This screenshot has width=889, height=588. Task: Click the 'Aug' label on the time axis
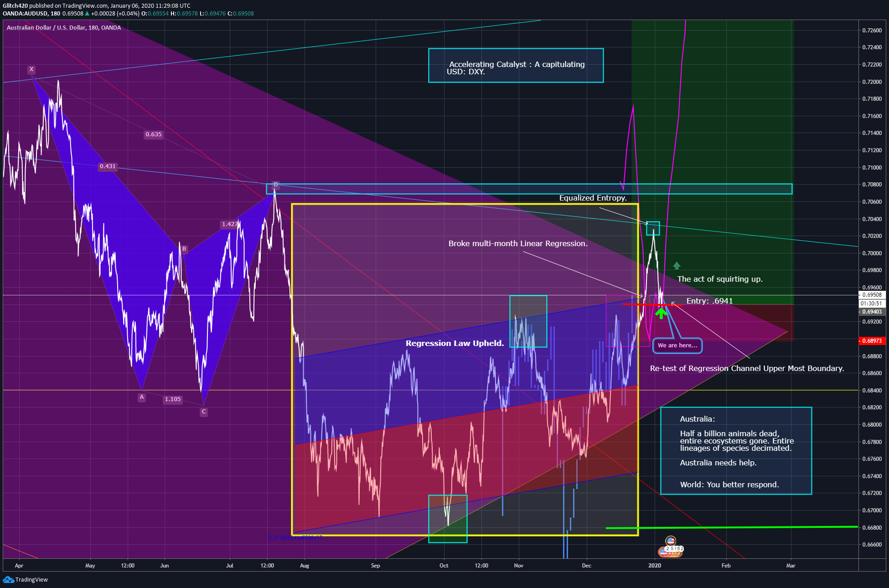[305, 566]
